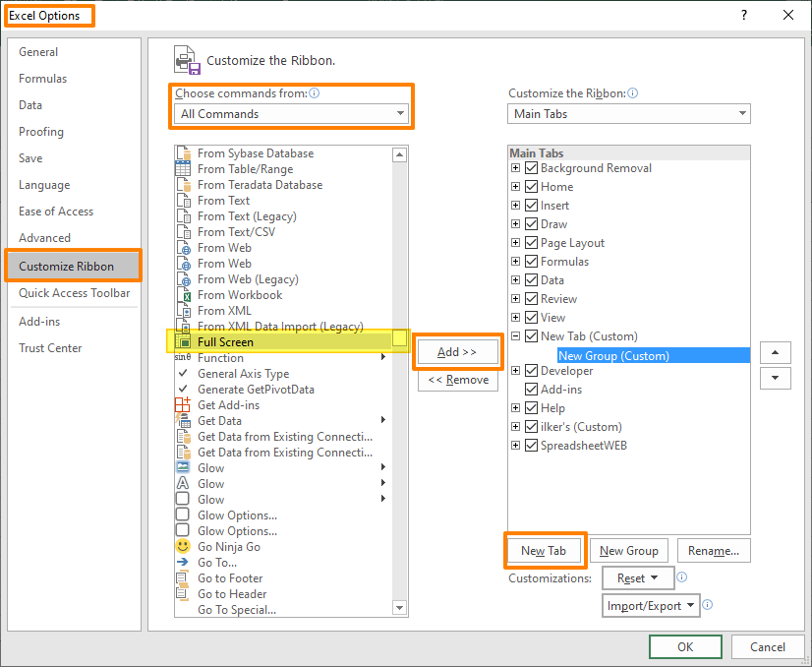Click the smiley icon beside Go Ninja Go

[183, 546]
